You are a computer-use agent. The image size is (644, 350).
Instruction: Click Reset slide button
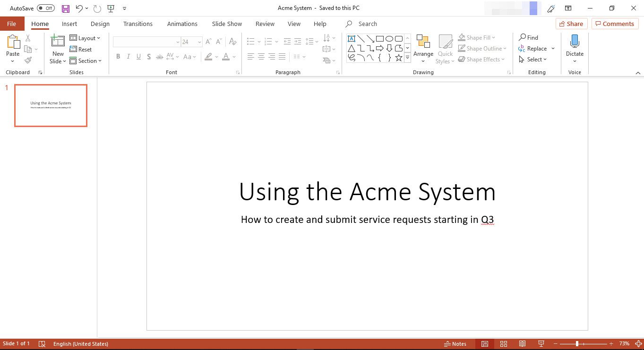81,49
